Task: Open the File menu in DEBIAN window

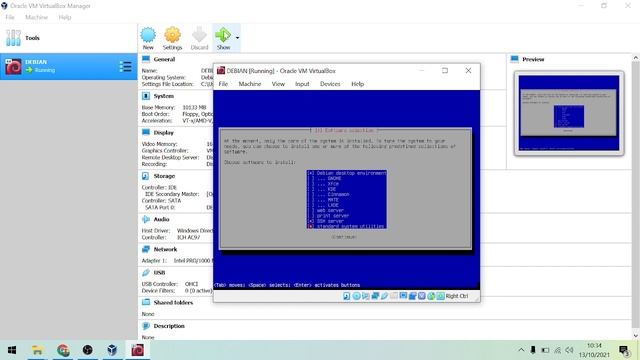Action: (x=223, y=84)
